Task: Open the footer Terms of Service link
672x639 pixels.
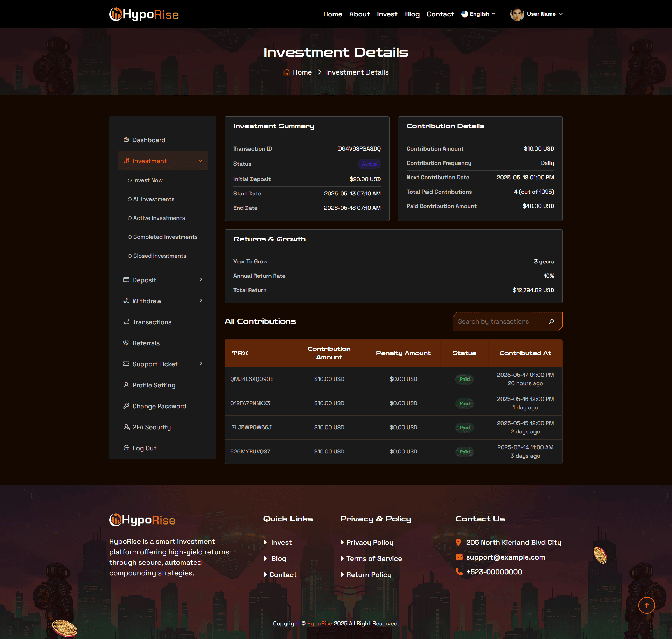Action: (374, 558)
